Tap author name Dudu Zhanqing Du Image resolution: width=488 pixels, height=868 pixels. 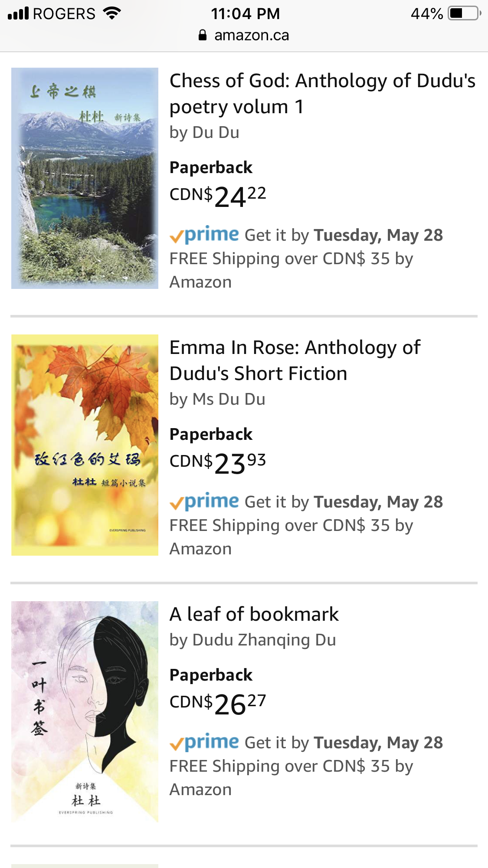pyautogui.click(x=264, y=640)
